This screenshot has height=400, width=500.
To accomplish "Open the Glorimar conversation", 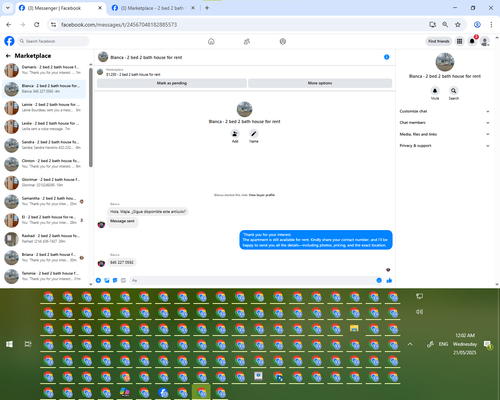I will (44, 182).
